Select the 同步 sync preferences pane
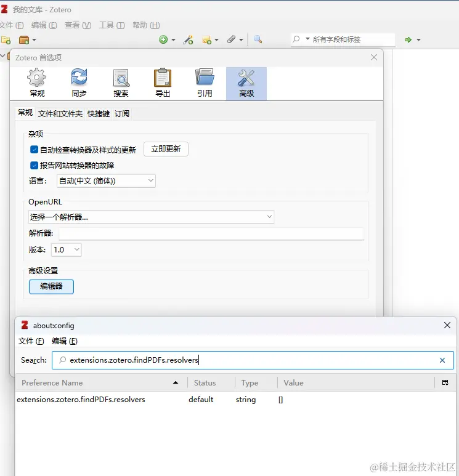Image resolution: width=459 pixels, height=476 pixels. pyautogui.click(x=79, y=83)
